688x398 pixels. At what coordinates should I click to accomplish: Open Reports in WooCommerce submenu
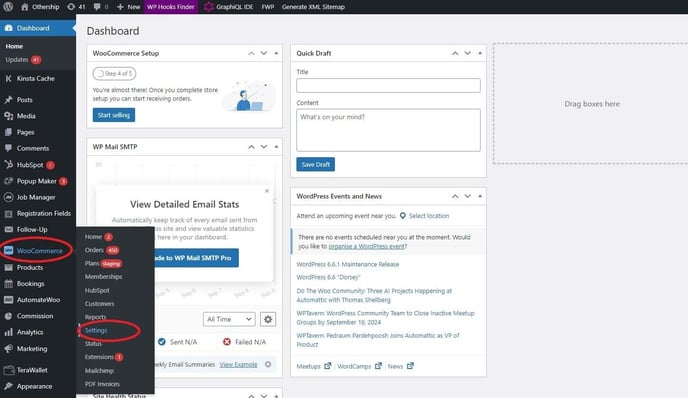95,317
